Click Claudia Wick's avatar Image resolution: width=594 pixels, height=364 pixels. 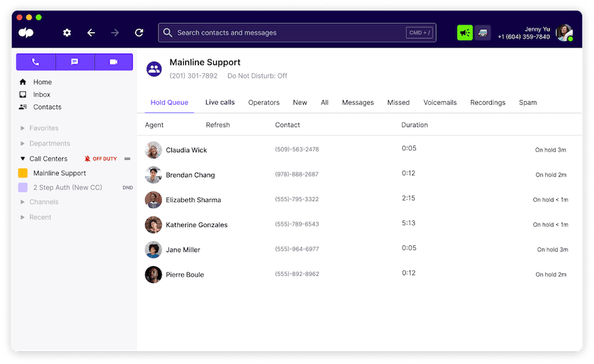(154, 150)
